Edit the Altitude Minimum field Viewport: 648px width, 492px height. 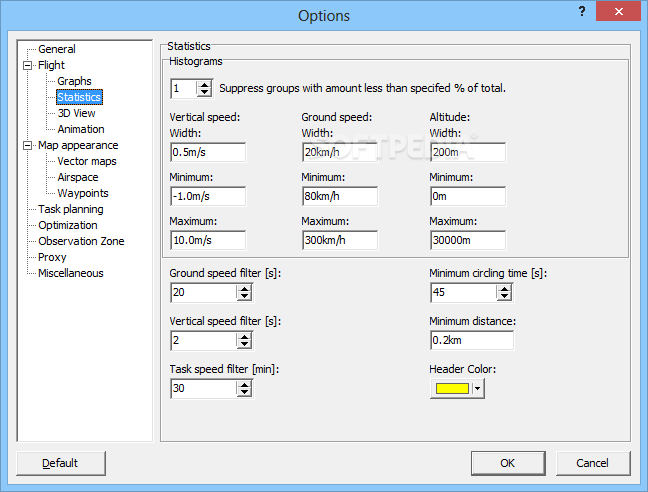[468, 196]
